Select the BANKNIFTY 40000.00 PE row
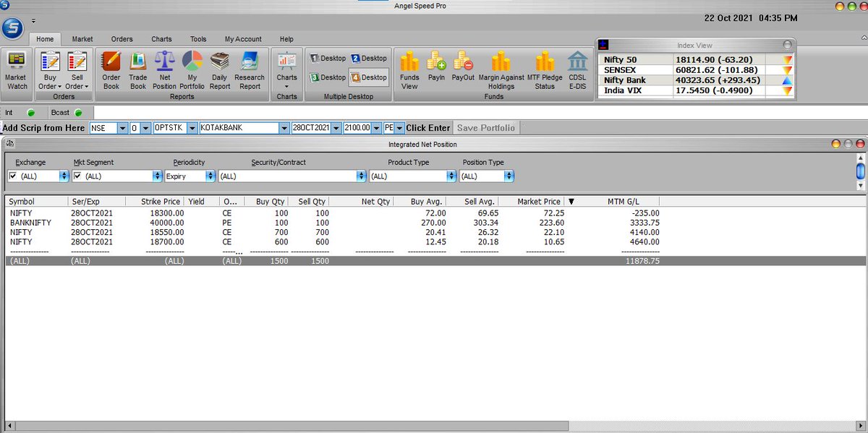868x433 pixels. pyautogui.click(x=434, y=223)
